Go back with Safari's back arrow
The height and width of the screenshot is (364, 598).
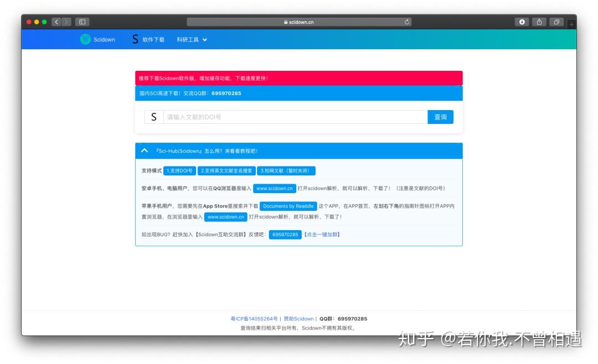click(56, 22)
